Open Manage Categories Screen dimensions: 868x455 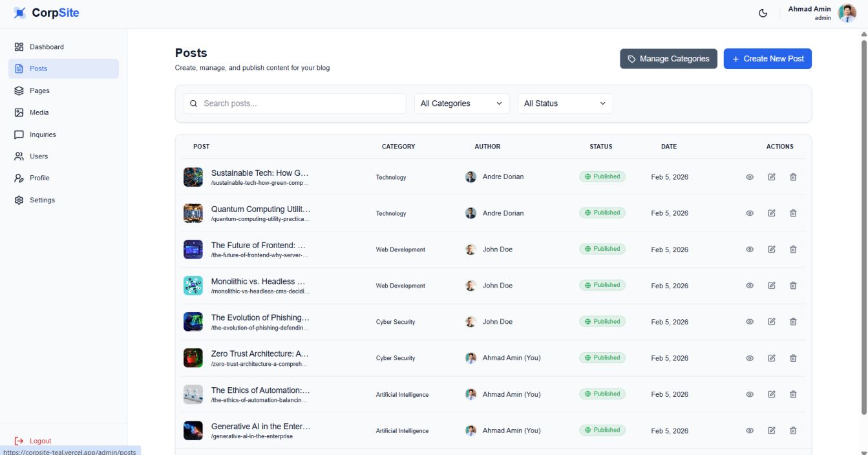click(x=668, y=58)
